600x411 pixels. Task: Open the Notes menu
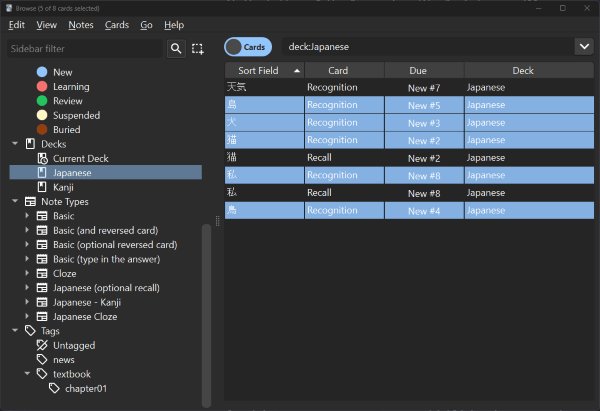pyautogui.click(x=81, y=25)
